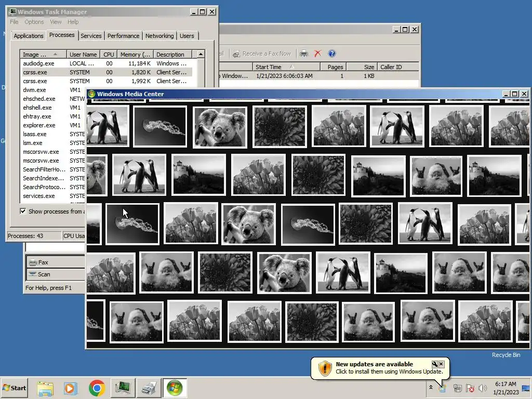Select the SearchFilterHo... process
Viewport: 532px width, 399px height.
click(x=53, y=169)
